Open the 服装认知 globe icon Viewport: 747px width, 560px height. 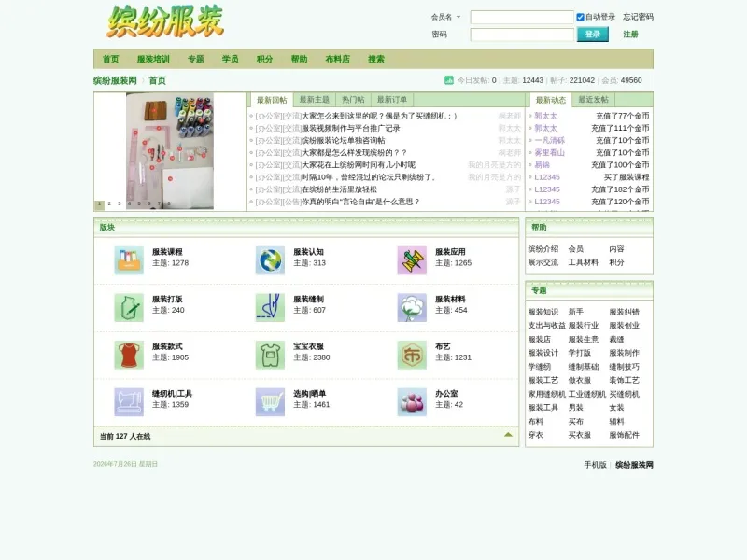(270, 260)
